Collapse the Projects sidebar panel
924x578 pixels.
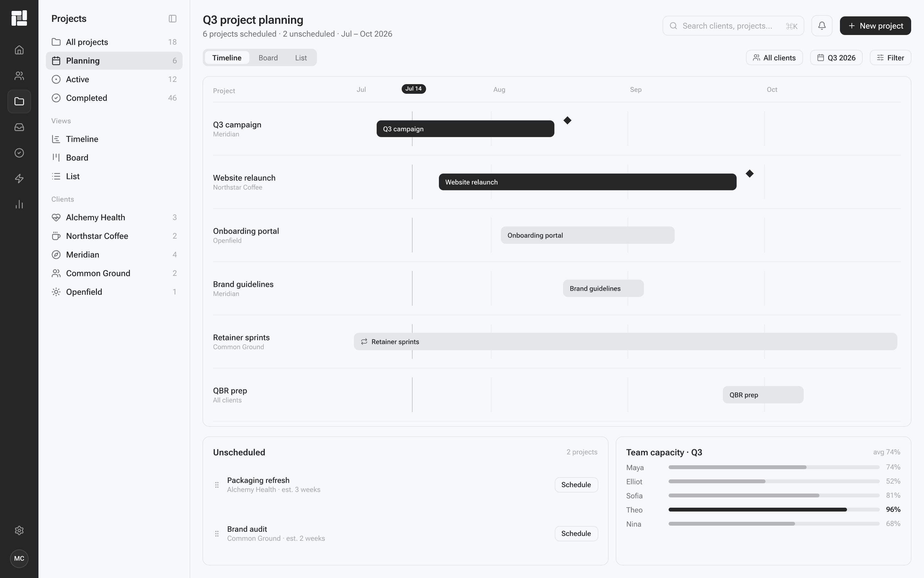tap(173, 19)
